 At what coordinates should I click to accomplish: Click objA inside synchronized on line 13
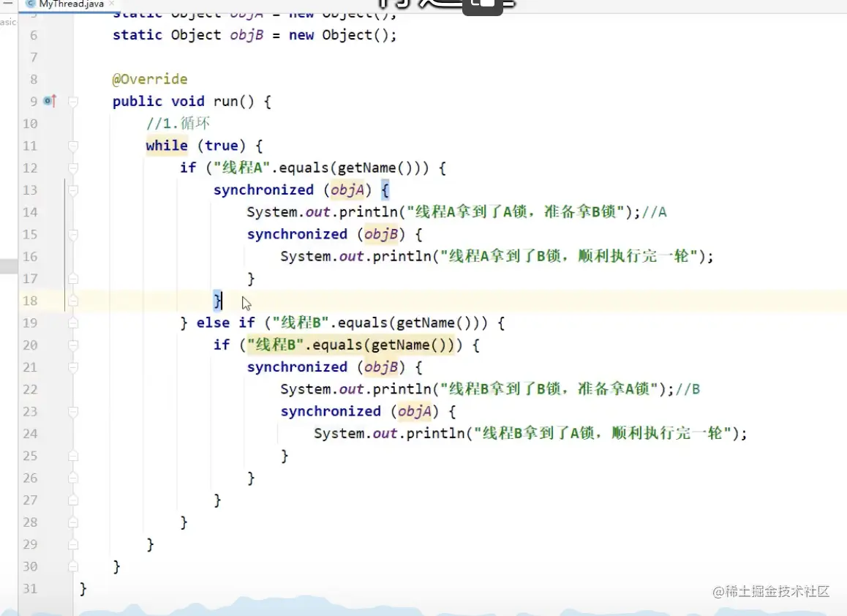tap(347, 190)
